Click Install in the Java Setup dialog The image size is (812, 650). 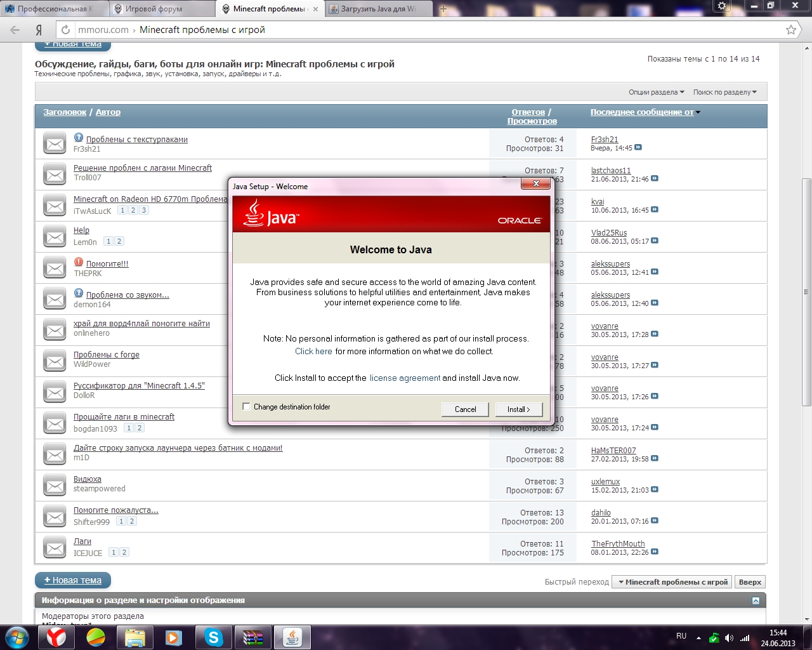click(518, 409)
